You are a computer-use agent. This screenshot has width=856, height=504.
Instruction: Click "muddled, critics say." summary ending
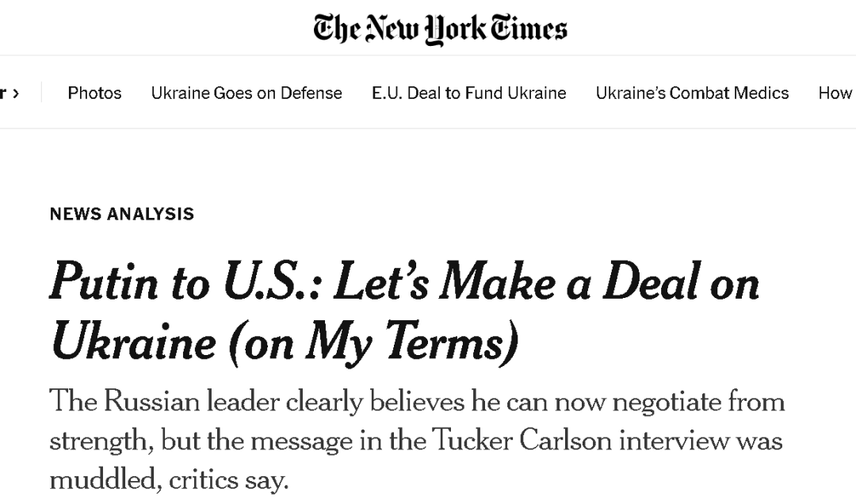[169, 480]
